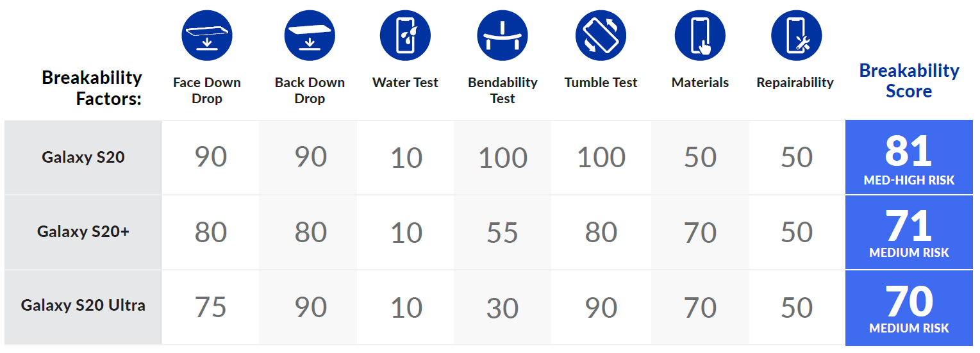Select Galaxy S20 Ultra score 70 cell
Image resolution: width=980 pixels, height=353 pixels.
(x=909, y=308)
